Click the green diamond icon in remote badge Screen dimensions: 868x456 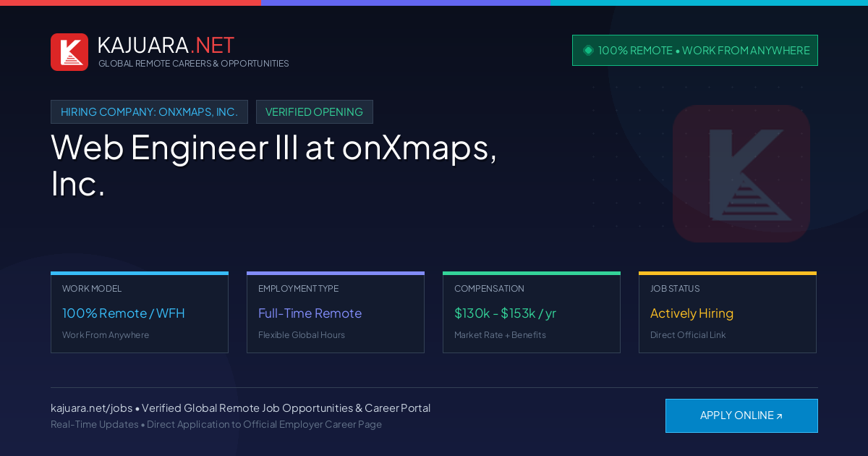[588, 51]
